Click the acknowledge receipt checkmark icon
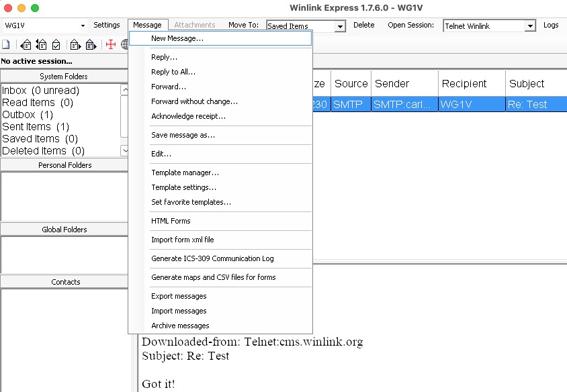This screenshot has width=567, height=392. pos(56,45)
